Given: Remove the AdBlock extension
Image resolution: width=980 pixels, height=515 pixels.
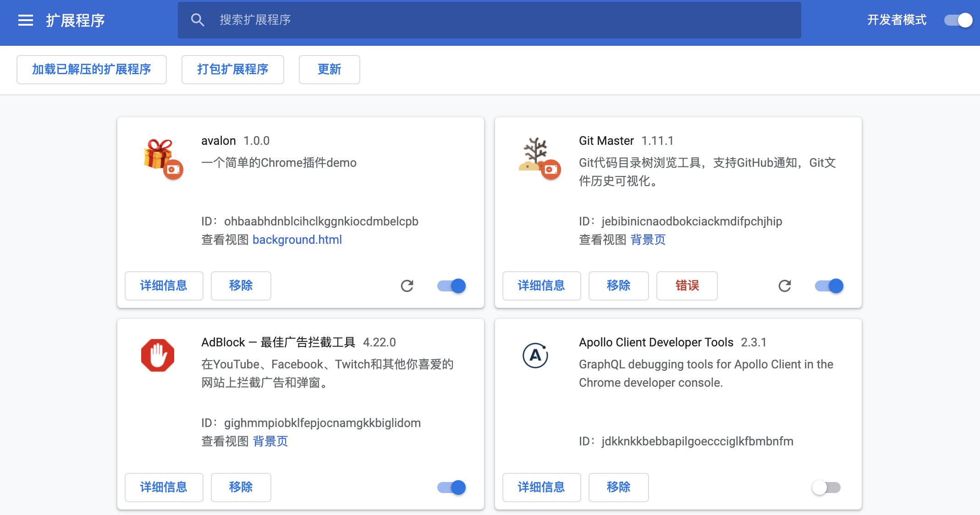Looking at the screenshot, I should point(241,488).
